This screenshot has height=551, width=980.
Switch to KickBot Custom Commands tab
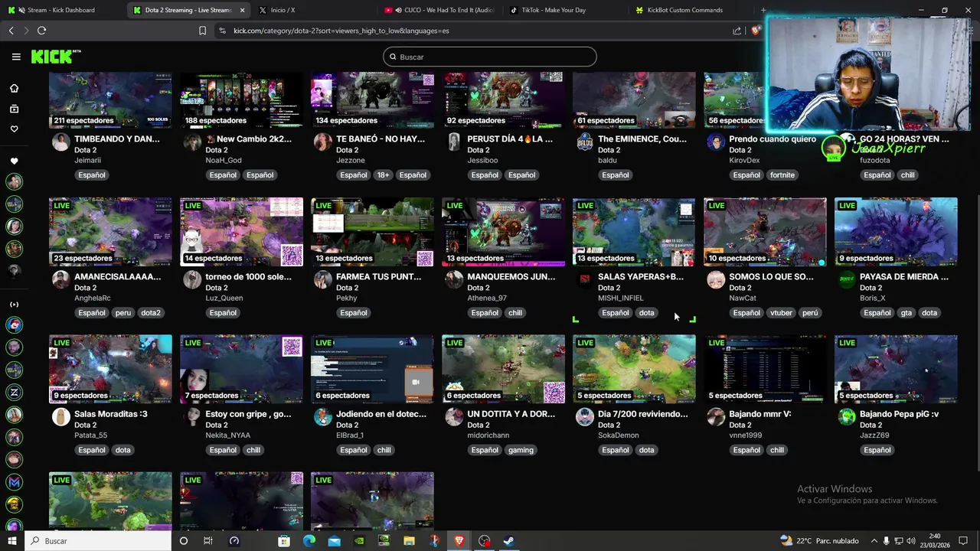click(691, 10)
